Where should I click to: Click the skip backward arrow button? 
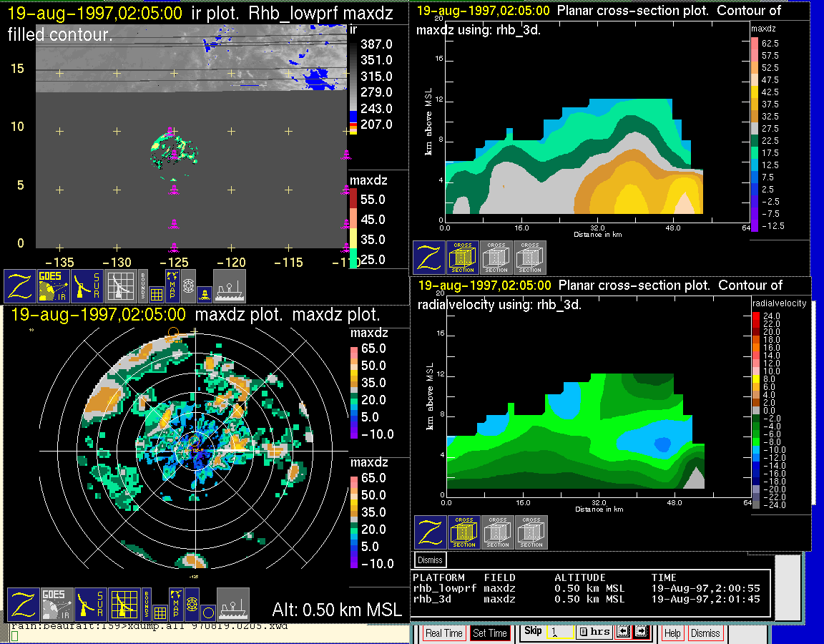click(x=622, y=633)
